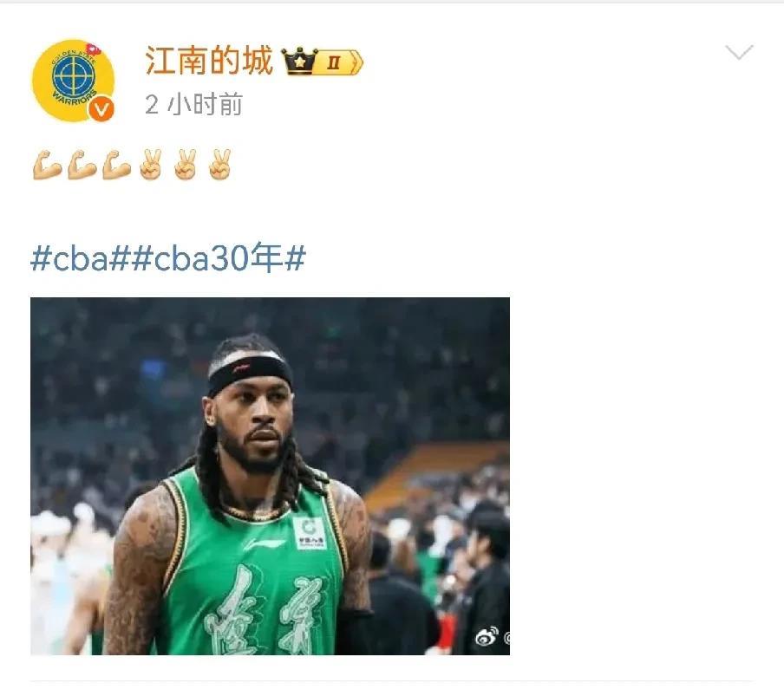Click the third flexed biceps emoji
The image size is (784, 696).
[x=116, y=165]
